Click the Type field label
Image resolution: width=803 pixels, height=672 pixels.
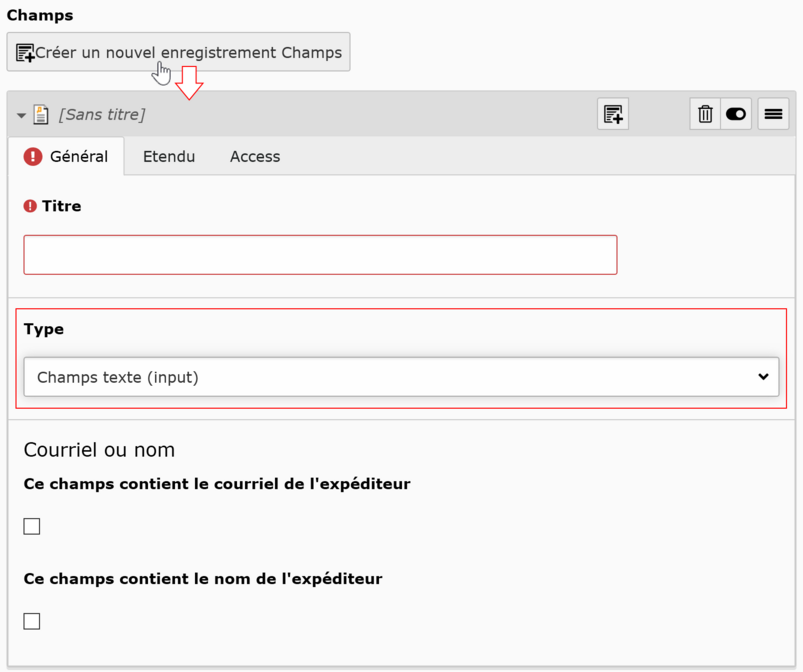44,329
